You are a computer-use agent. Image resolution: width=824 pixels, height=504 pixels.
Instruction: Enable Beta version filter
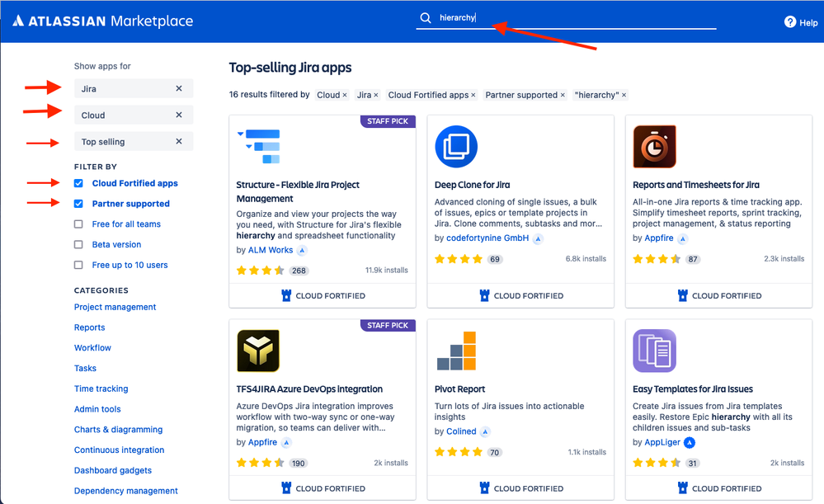78,245
